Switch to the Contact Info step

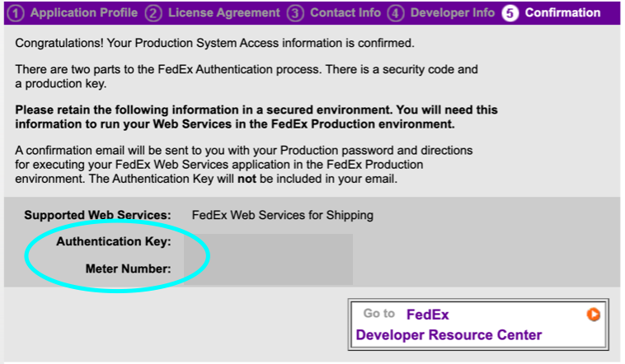coord(345,13)
